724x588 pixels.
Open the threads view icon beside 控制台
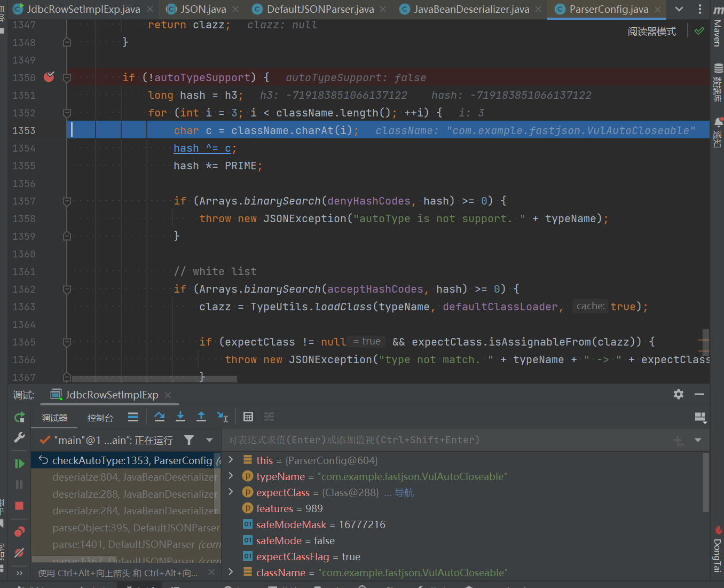(x=133, y=417)
